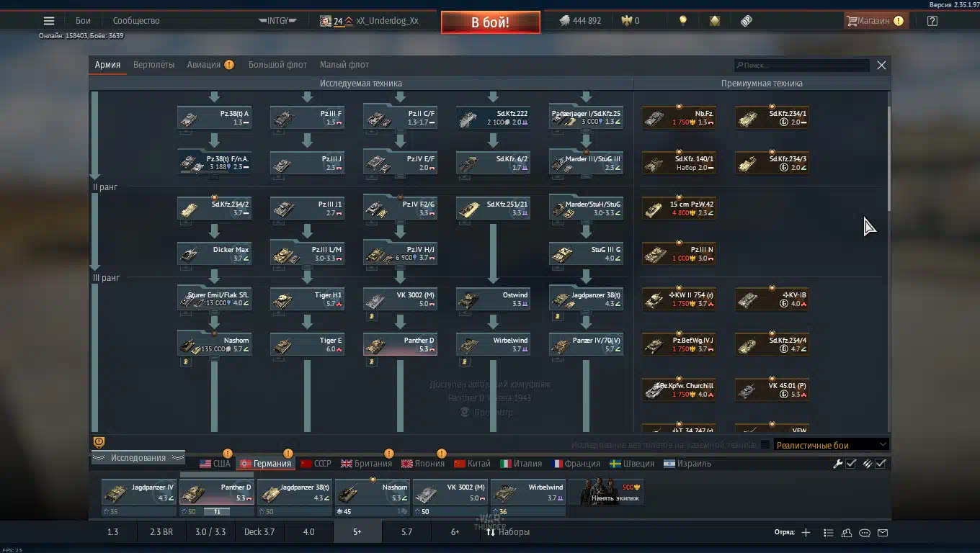Focus the Поиск search field
This screenshot has height=553, width=980.
click(801, 66)
